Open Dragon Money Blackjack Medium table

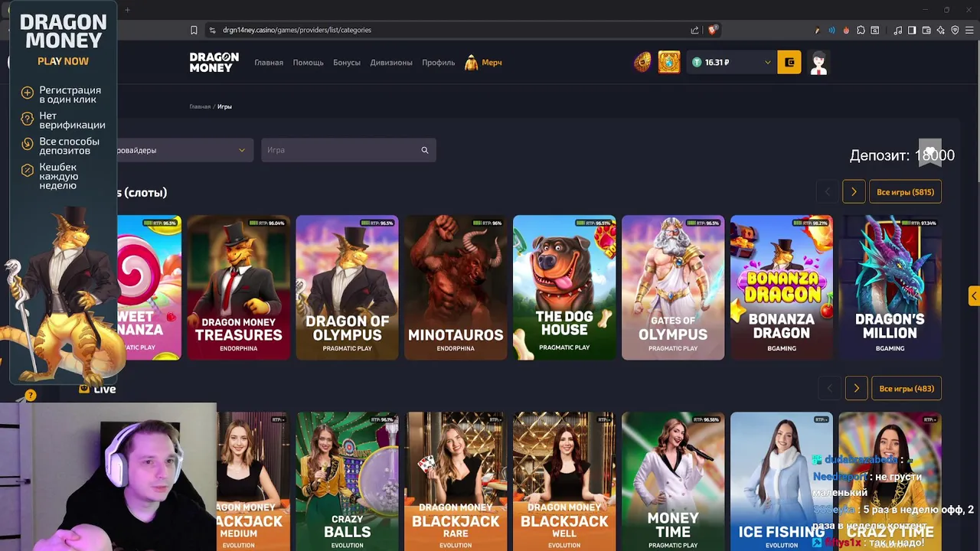(x=253, y=481)
